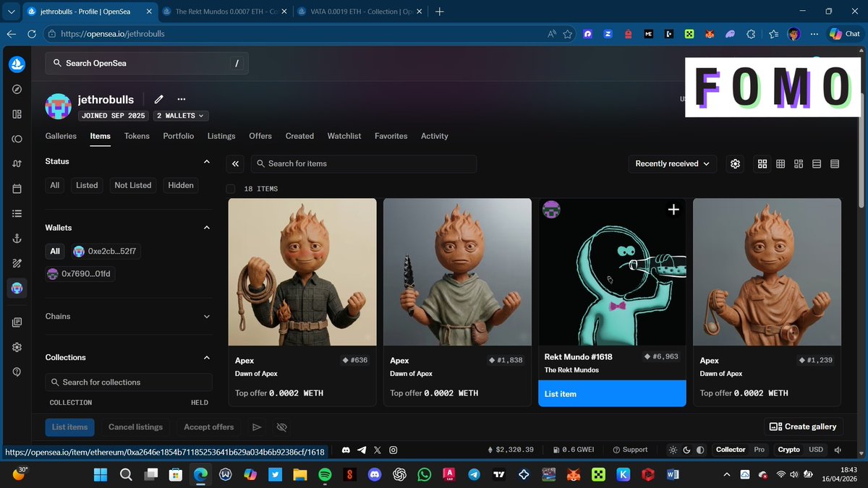868x488 pixels.
Task: Open the settings gear in left sidebar
Action: 17,347
